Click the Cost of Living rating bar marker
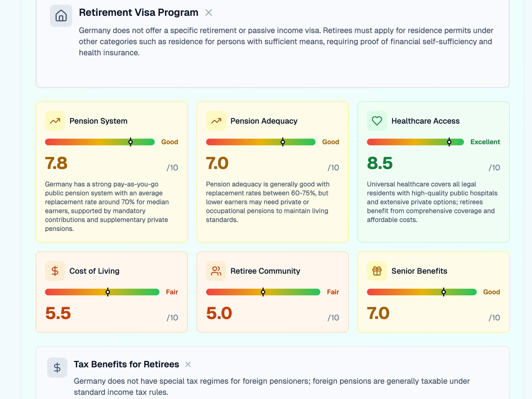Image resolution: width=532 pixels, height=399 pixels. pos(108,292)
